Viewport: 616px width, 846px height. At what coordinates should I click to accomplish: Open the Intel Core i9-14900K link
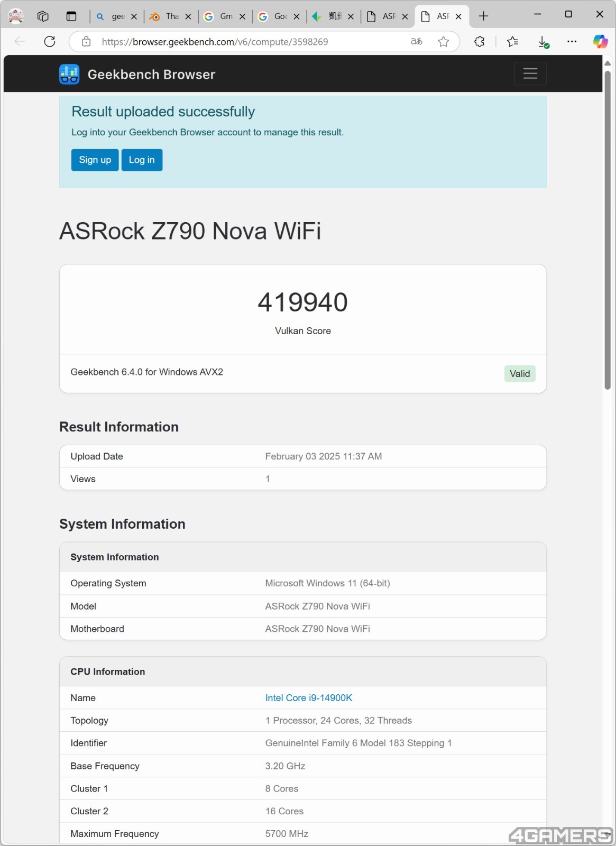(309, 698)
